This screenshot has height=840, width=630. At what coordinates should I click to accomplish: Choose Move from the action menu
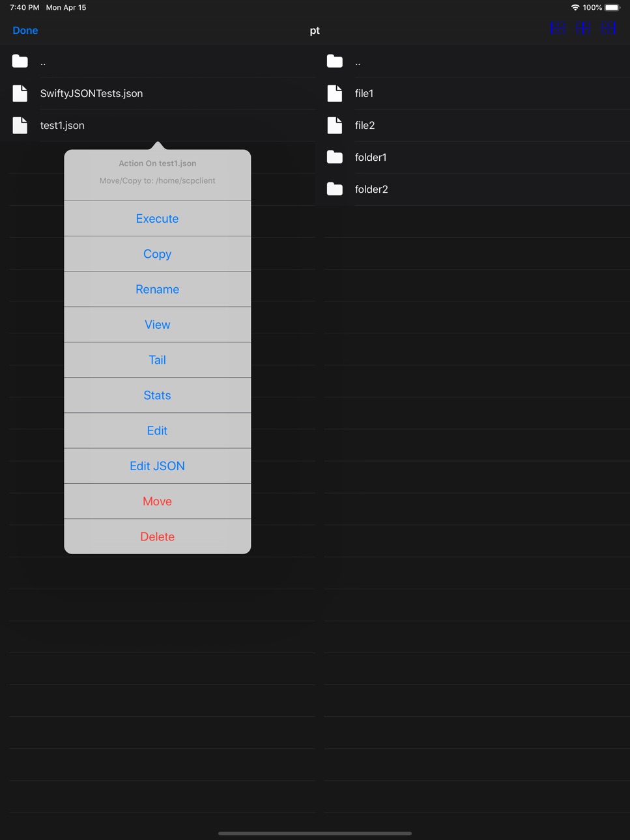pos(157,501)
